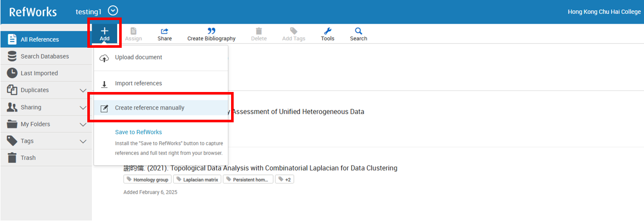The image size is (644, 221).
Task: Select Search Databases in sidebar
Action: pyautogui.click(x=45, y=57)
